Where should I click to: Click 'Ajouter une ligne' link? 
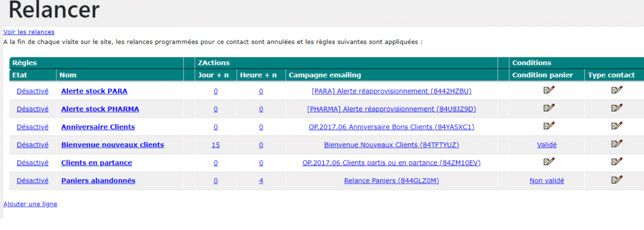point(30,204)
